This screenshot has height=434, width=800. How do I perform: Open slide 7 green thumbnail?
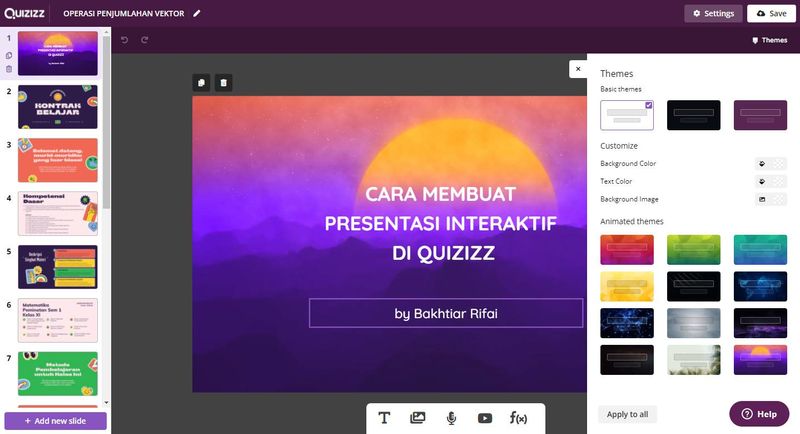tap(58, 373)
